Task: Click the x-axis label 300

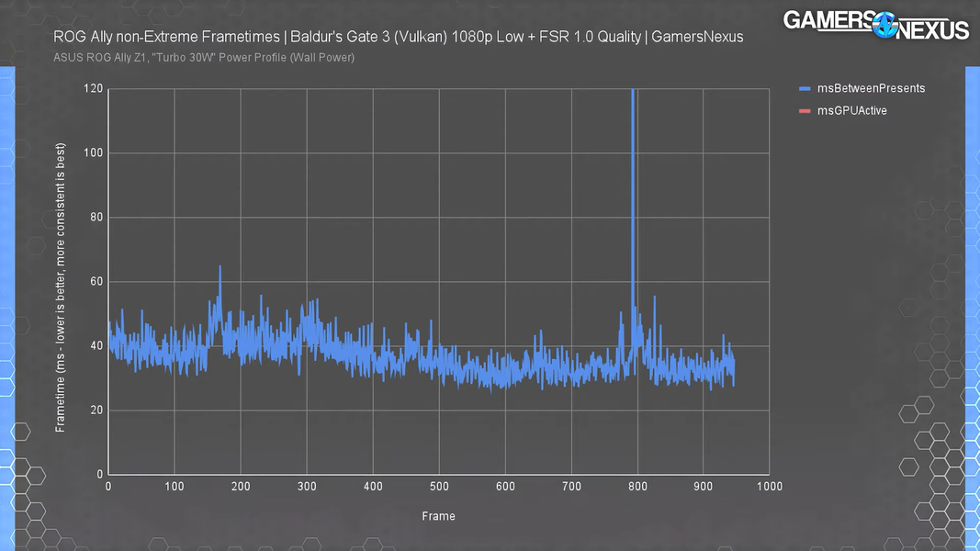Action: click(307, 487)
